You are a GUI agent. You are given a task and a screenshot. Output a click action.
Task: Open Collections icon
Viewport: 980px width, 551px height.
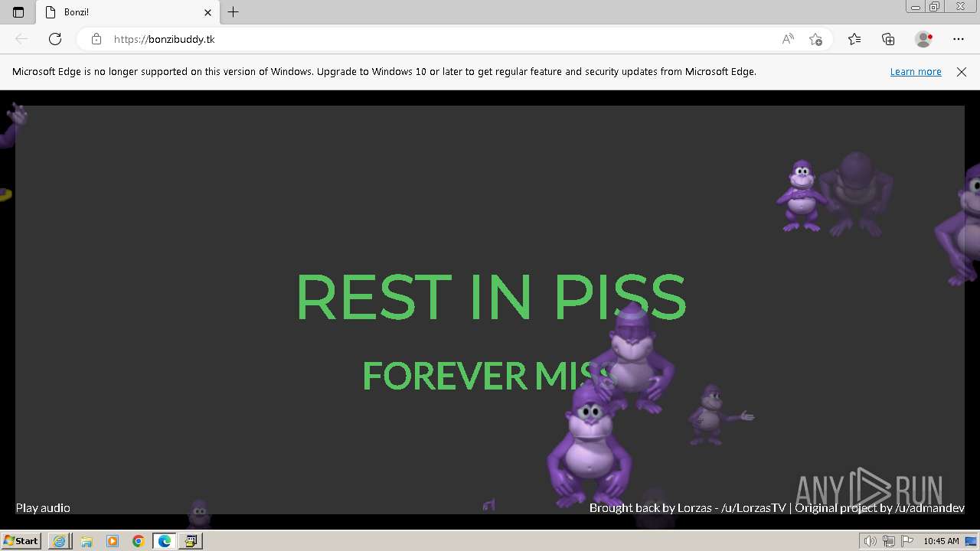(x=888, y=39)
